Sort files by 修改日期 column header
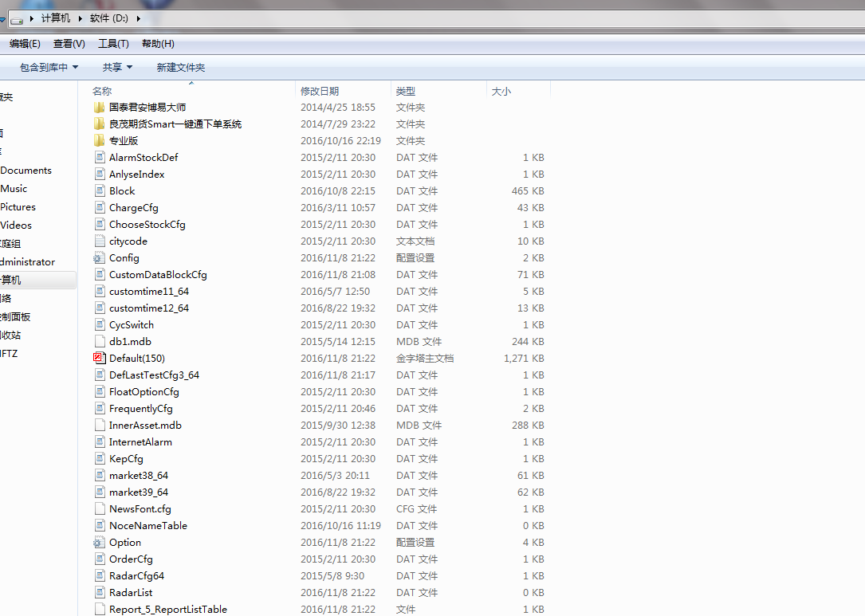 pos(320,91)
